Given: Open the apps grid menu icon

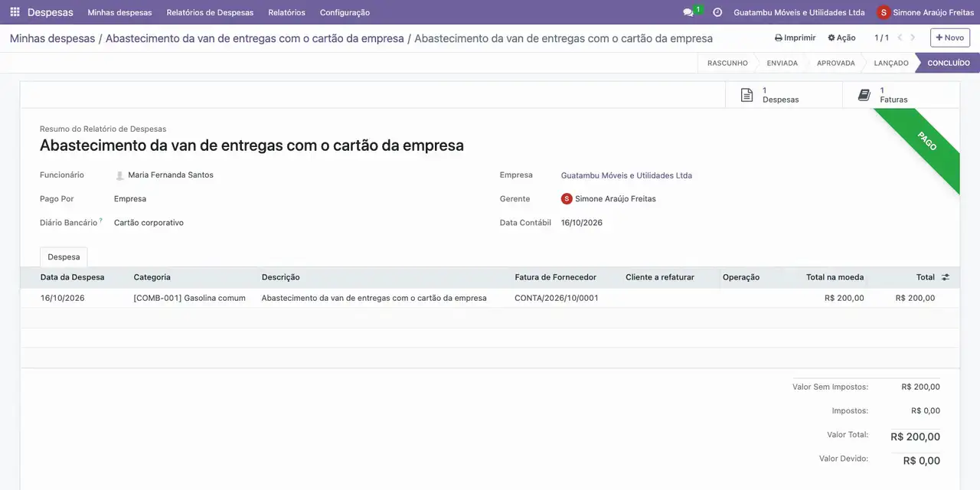Looking at the screenshot, I should coord(15,12).
